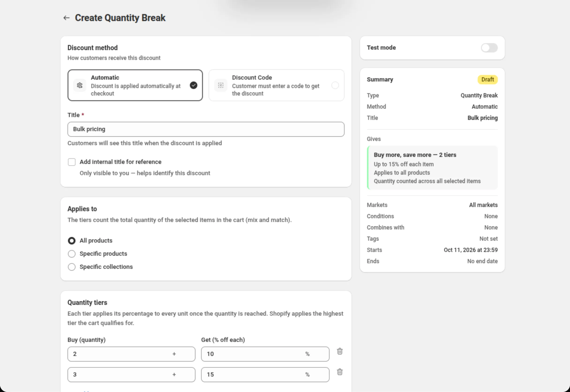The width and height of the screenshot is (570, 392).
Task: Click the No end date value
Action: pyautogui.click(x=483, y=261)
